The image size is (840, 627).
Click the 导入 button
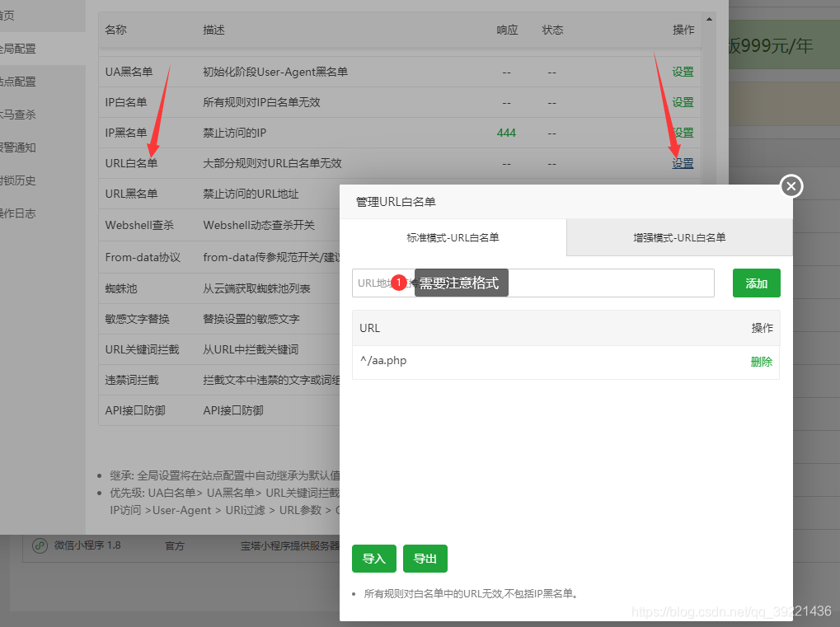pos(374,559)
